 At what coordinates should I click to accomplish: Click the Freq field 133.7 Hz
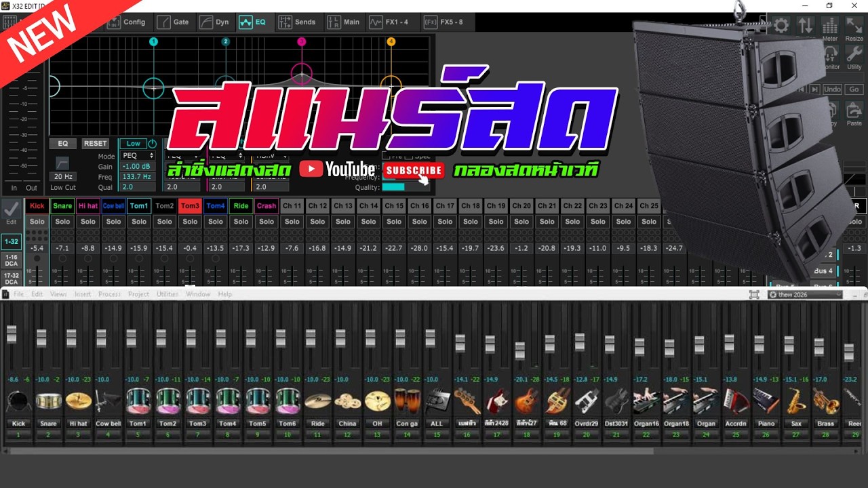tap(138, 176)
